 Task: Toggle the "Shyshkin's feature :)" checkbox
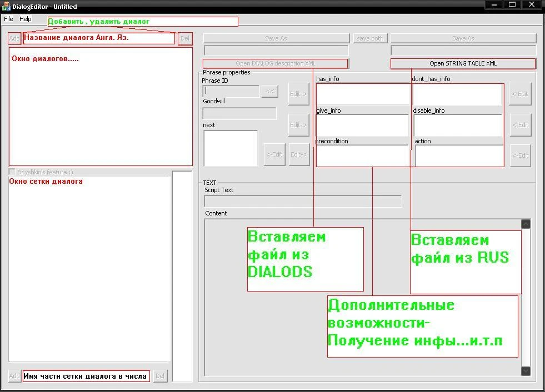(12, 172)
